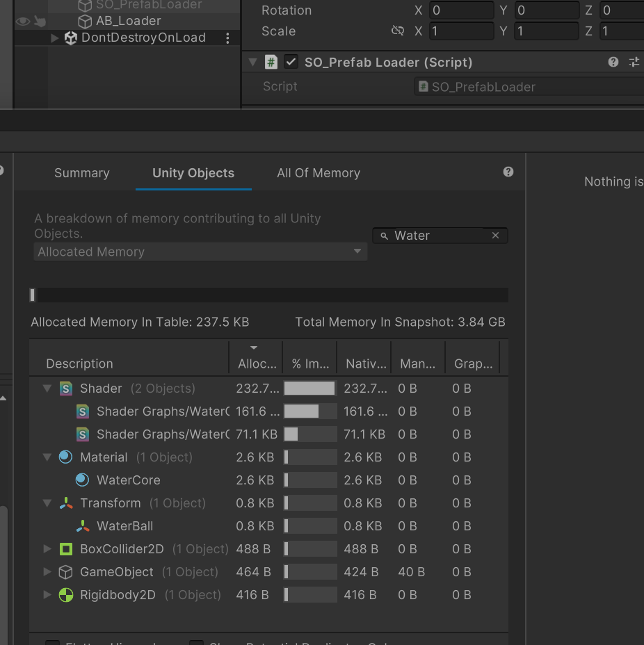The image size is (644, 645).
Task: Toggle constrained proportions for Scale
Action: pos(398,31)
